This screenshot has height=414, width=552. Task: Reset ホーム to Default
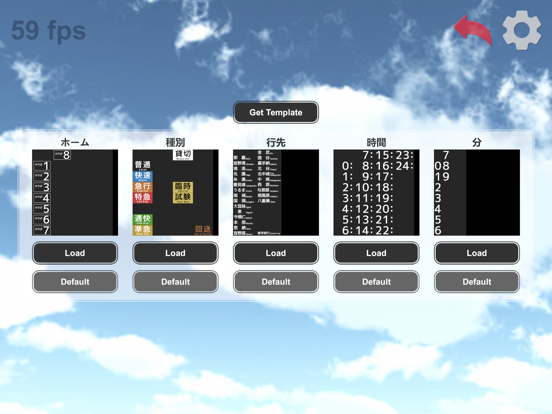tap(75, 282)
